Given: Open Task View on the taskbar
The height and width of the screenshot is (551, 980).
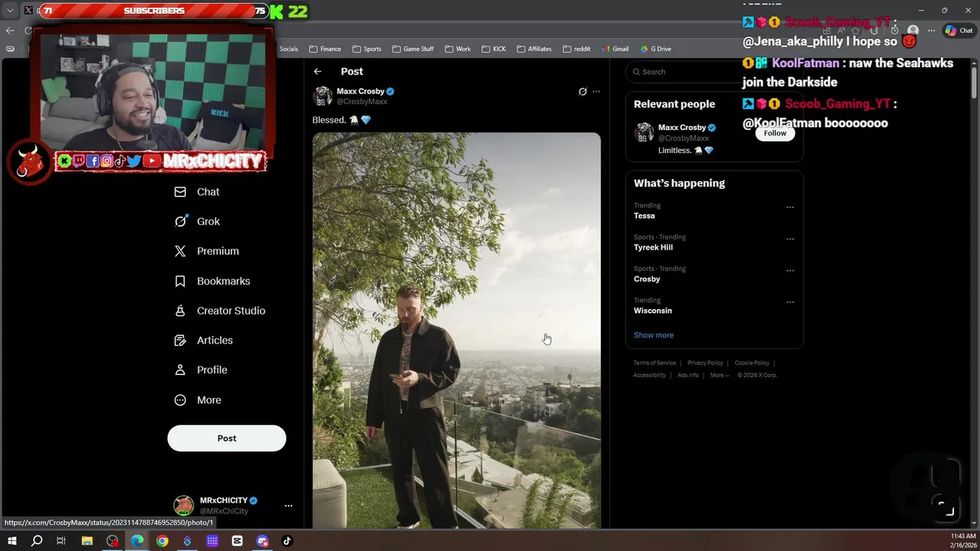Looking at the screenshot, I should point(61,541).
